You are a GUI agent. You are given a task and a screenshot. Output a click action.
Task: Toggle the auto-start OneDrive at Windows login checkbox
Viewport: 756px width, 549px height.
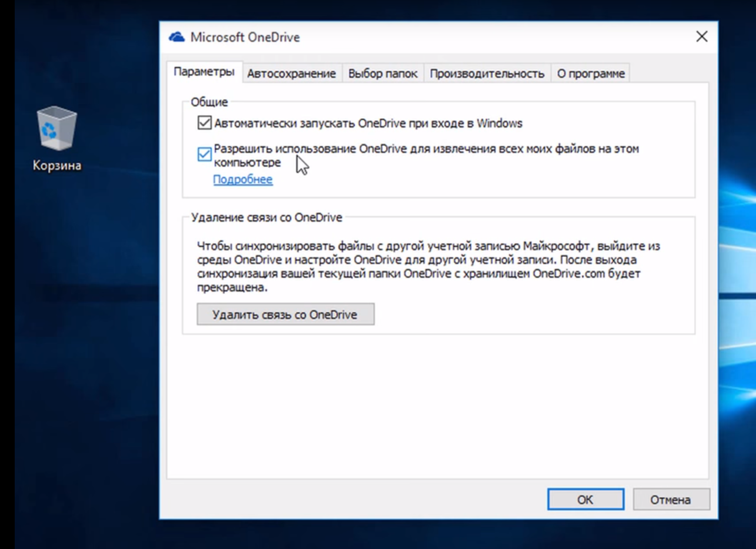(204, 123)
